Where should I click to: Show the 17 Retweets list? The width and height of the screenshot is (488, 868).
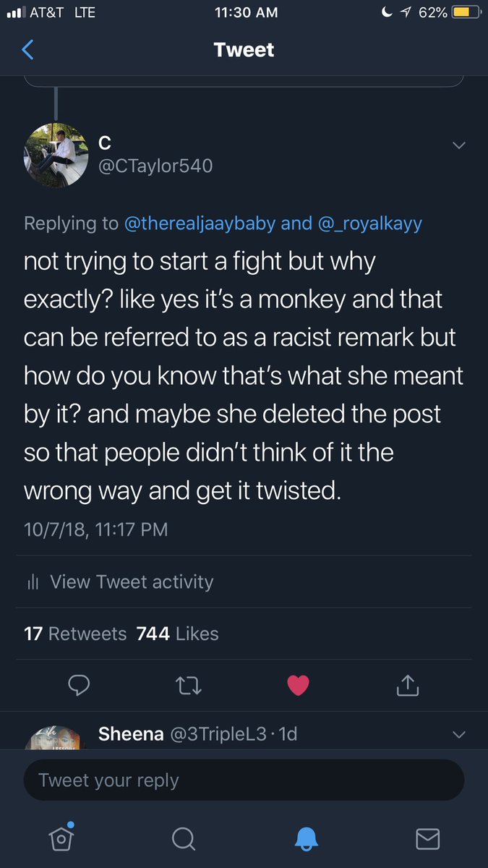tap(75, 634)
